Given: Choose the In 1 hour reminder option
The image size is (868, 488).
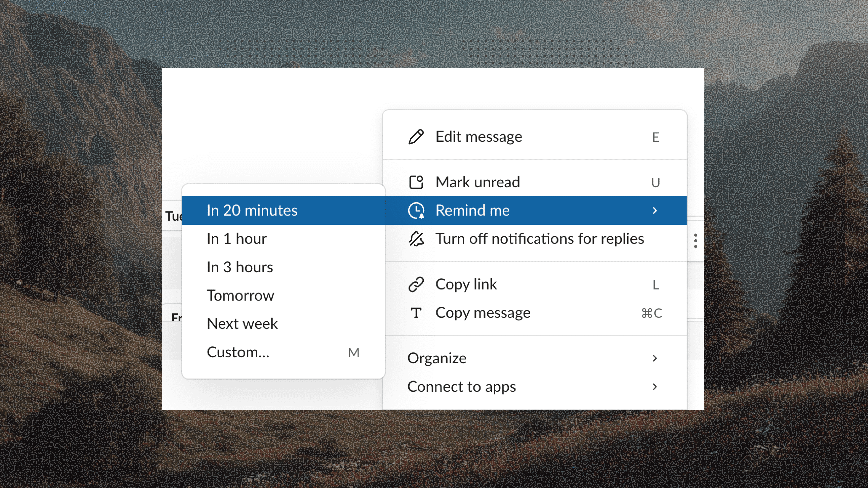Looking at the screenshot, I should (x=237, y=238).
